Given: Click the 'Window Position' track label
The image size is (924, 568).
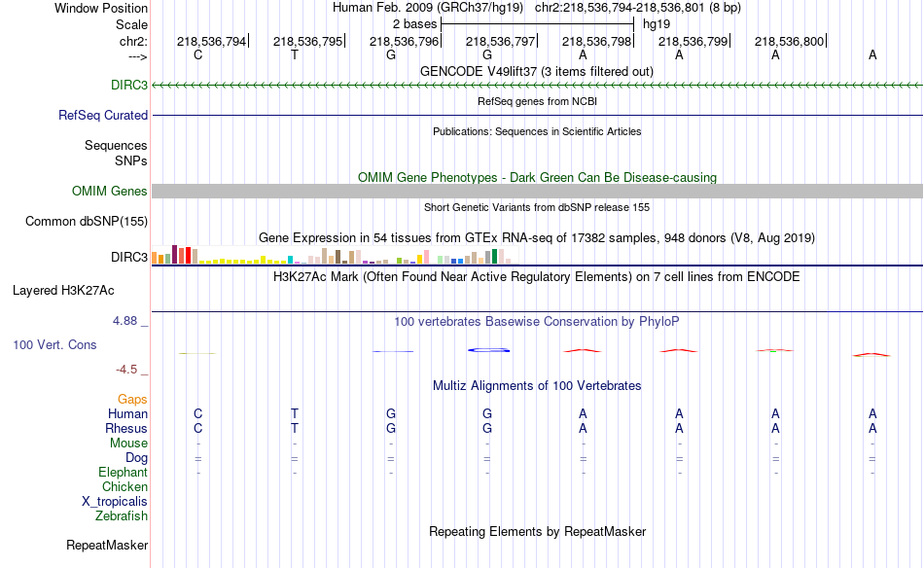Looking at the screenshot, I should pos(101,8).
